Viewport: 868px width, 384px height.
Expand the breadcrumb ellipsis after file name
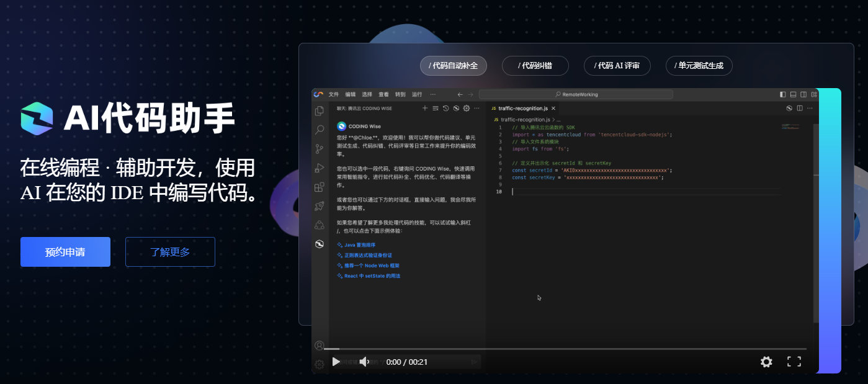(558, 119)
